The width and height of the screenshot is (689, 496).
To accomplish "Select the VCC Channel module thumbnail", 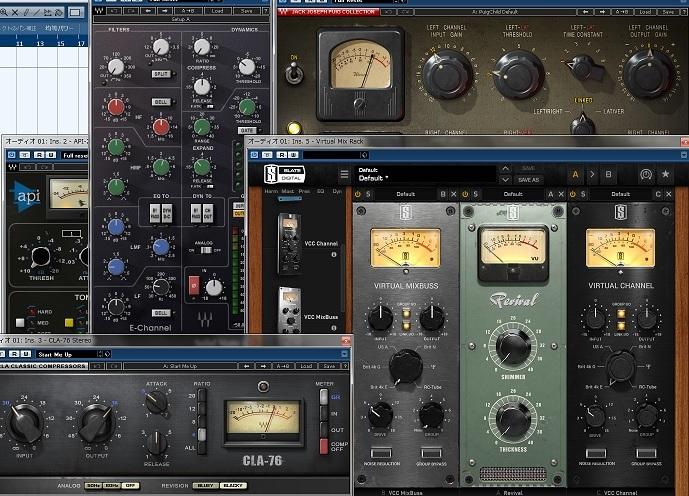I will click(290, 243).
